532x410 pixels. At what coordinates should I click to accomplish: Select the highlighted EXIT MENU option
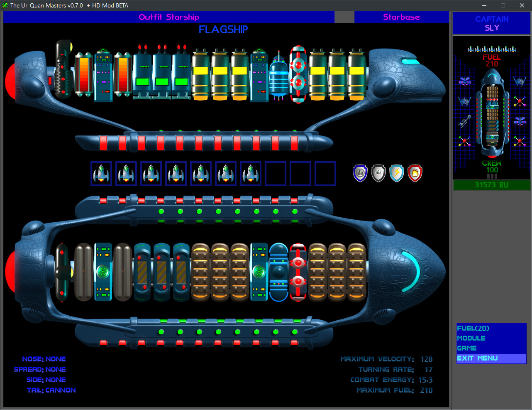(491, 358)
